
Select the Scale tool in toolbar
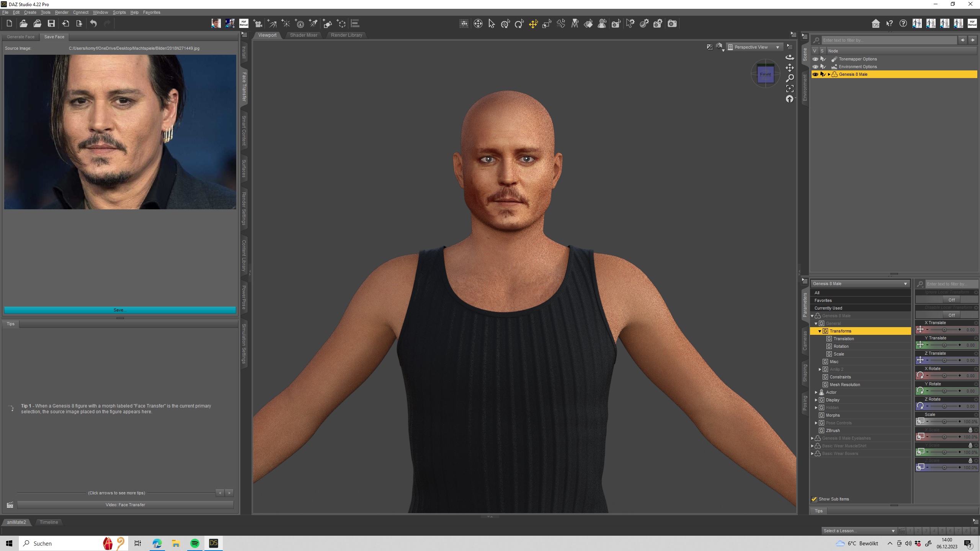(547, 24)
